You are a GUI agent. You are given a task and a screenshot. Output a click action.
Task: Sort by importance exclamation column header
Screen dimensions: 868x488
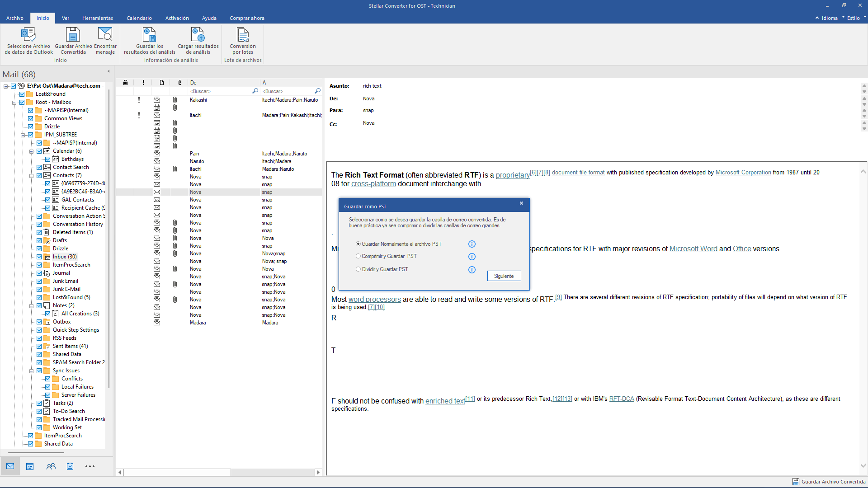point(143,83)
